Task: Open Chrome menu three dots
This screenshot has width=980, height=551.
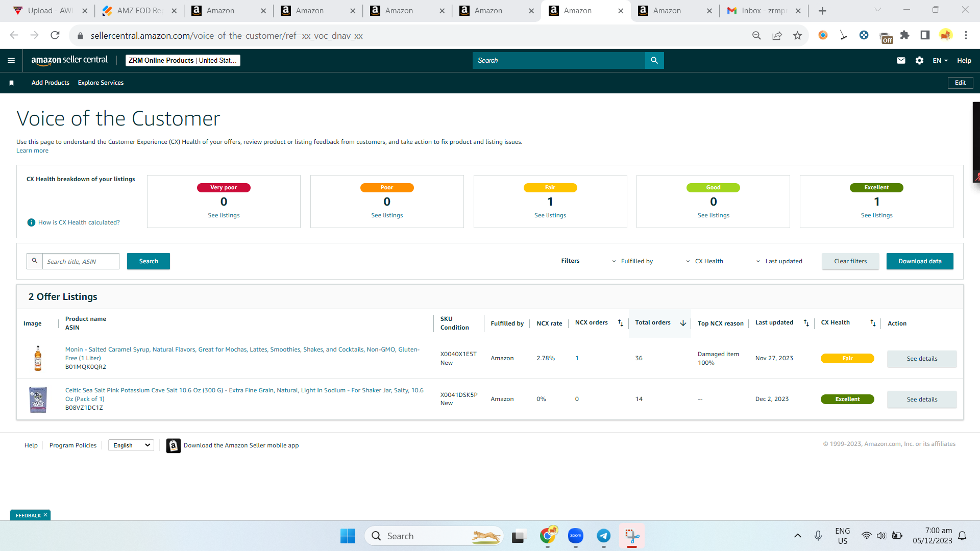Action: pos(966,35)
